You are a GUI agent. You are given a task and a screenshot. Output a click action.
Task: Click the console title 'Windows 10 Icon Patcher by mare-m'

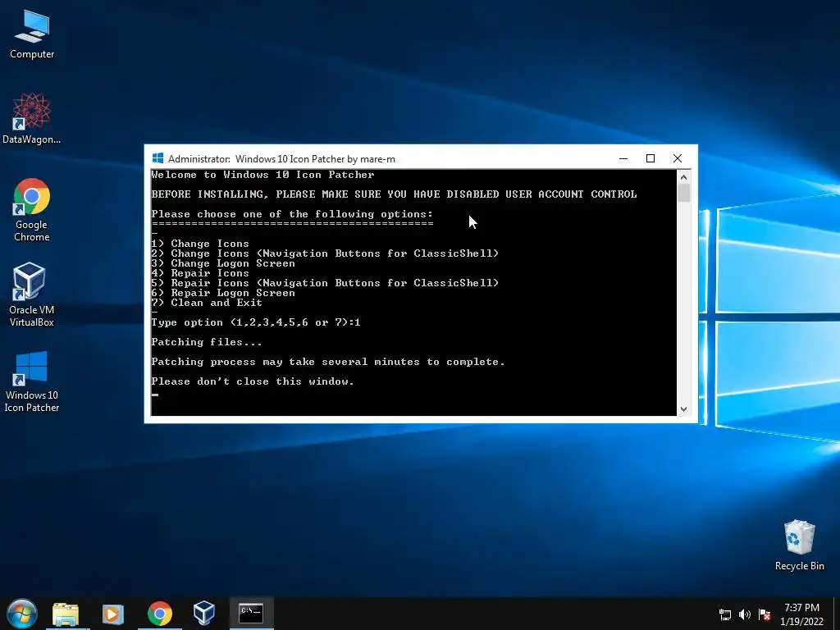tap(315, 159)
